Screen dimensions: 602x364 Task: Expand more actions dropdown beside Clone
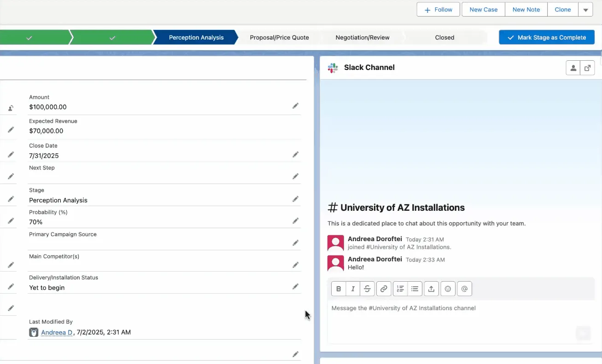pos(585,10)
